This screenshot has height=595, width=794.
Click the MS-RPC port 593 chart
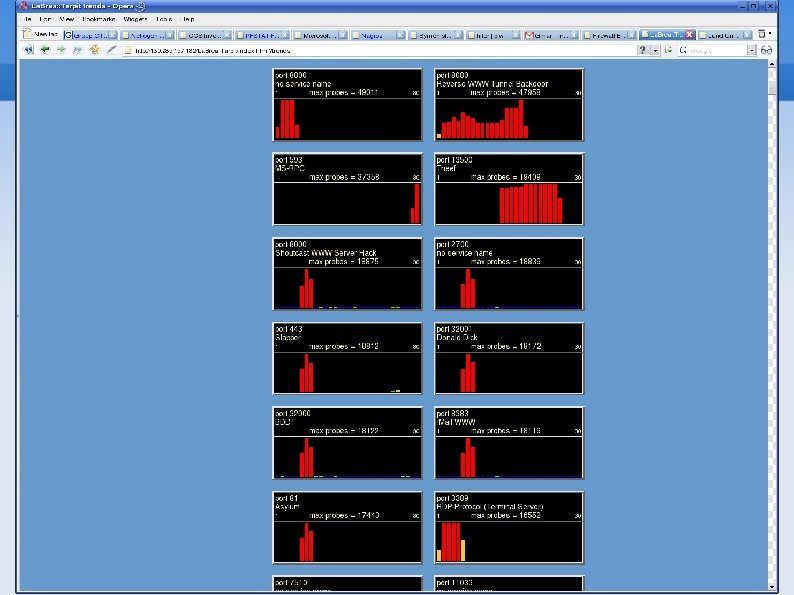point(347,189)
